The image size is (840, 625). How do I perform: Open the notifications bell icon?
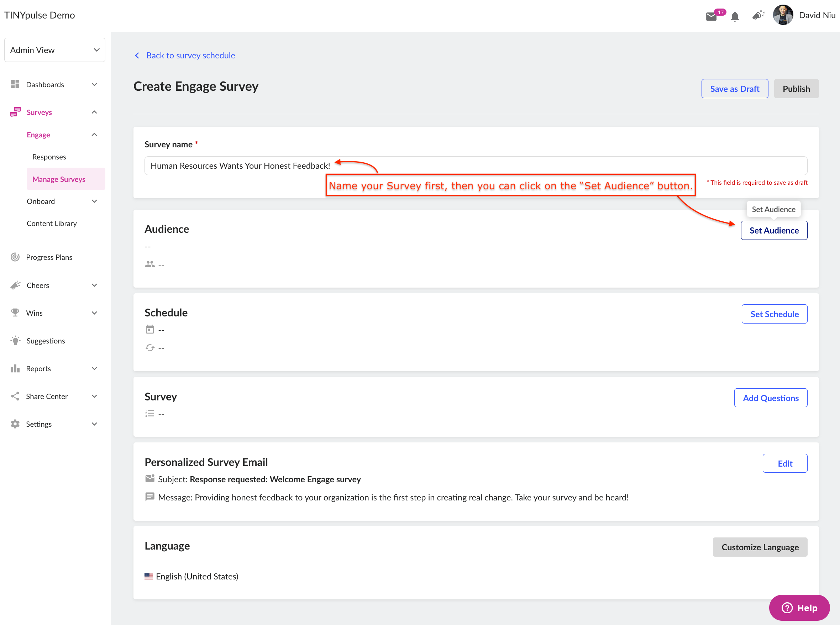point(735,16)
